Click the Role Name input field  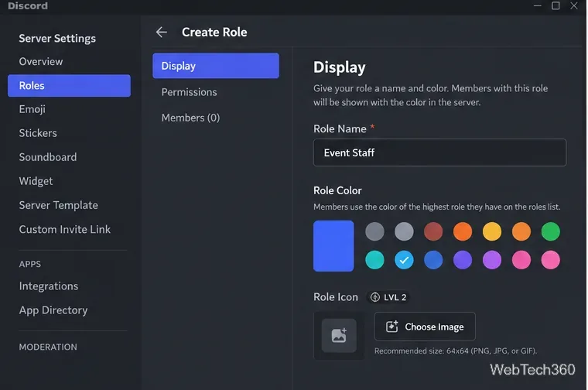(439, 152)
